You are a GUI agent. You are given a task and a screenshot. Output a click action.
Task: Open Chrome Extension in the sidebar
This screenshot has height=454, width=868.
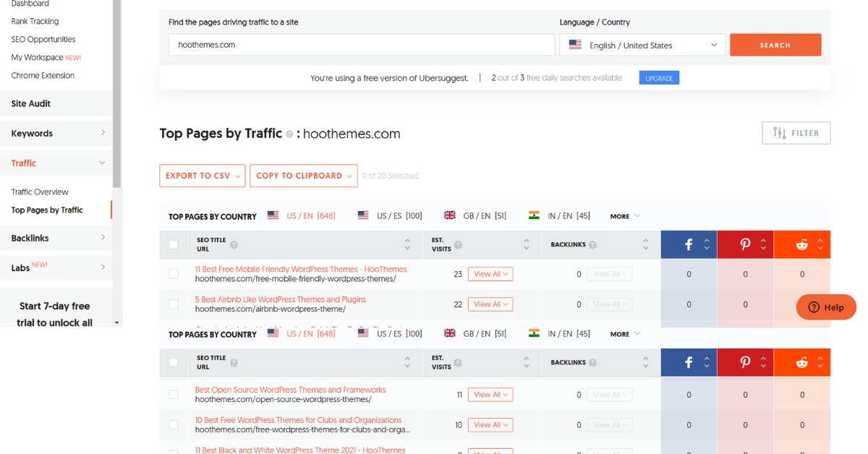point(43,75)
